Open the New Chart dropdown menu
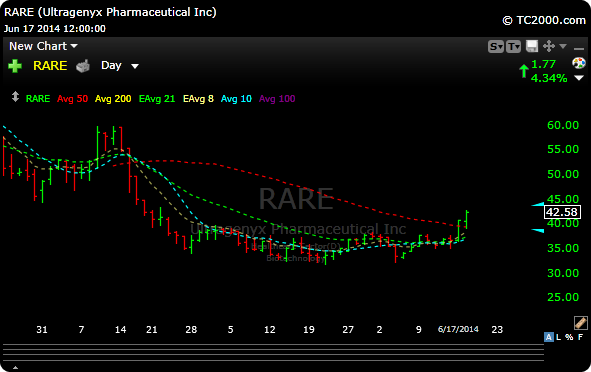The height and width of the screenshot is (372, 591). (43, 46)
